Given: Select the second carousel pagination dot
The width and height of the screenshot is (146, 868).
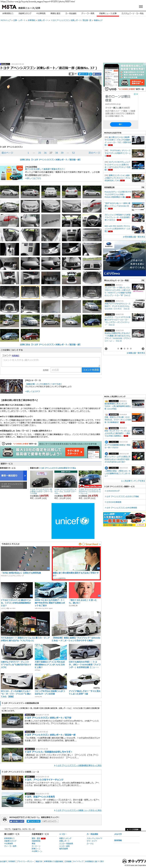Looking at the screenshot, I should click(121, 349).
